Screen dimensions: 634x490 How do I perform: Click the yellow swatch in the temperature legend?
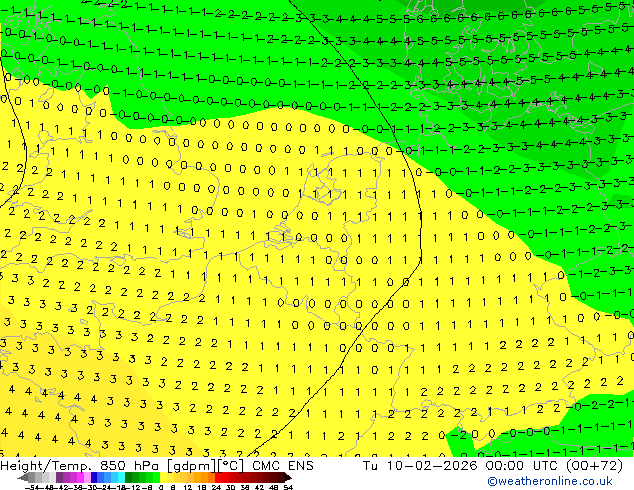tap(163, 477)
